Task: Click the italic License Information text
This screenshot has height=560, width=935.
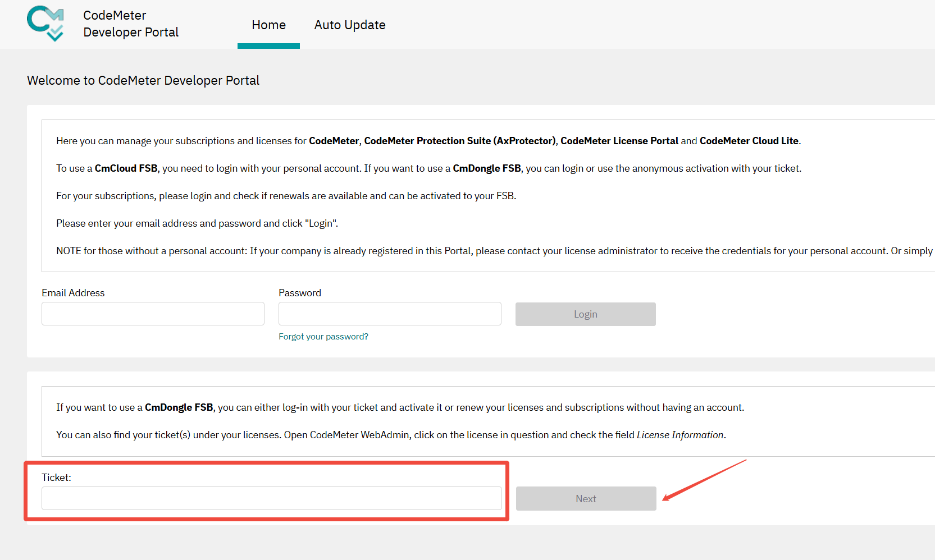Action: 680,435
